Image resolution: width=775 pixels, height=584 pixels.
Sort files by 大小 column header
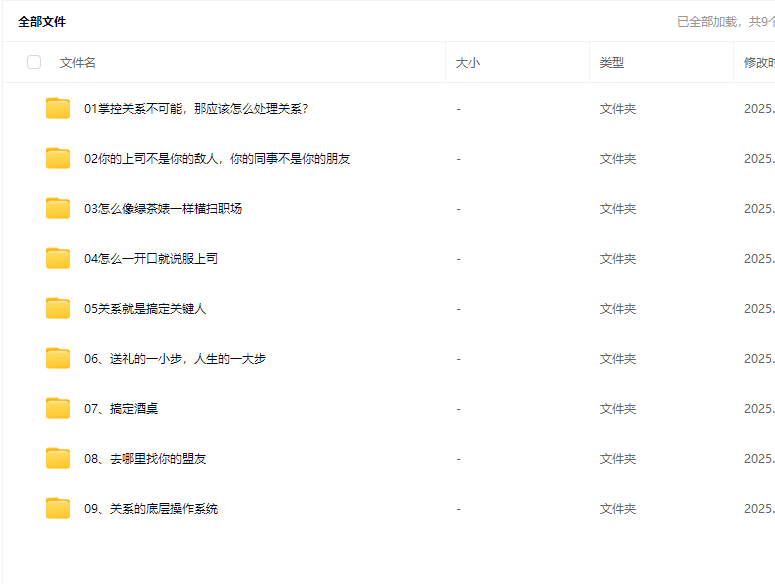pos(468,62)
